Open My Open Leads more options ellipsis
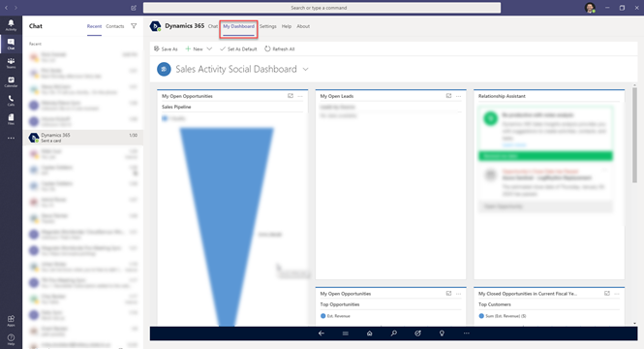Image resolution: width=644 pixels, height=349 pixels. pyautogui.click(x=458, y=96)
